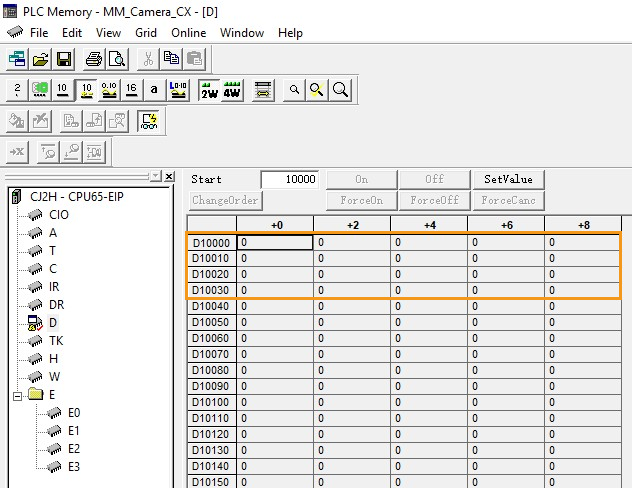Toggle the Monitor button with lightning icon
632x488 pixels.
click(149, 121)
